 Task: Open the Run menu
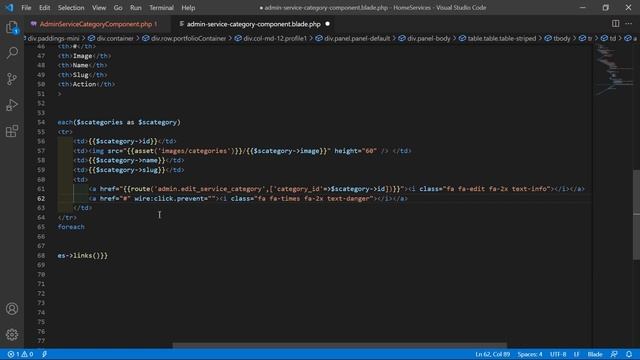click(136, 7)
